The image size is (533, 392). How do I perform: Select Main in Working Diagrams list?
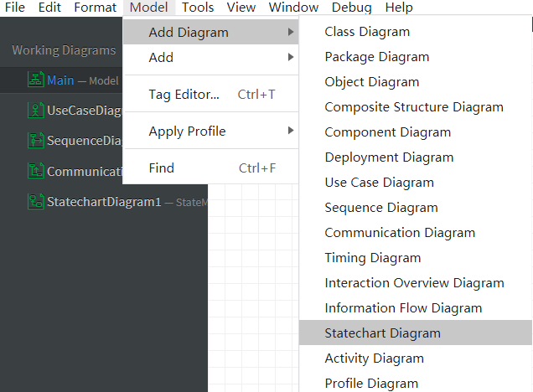tap(61, 80)
